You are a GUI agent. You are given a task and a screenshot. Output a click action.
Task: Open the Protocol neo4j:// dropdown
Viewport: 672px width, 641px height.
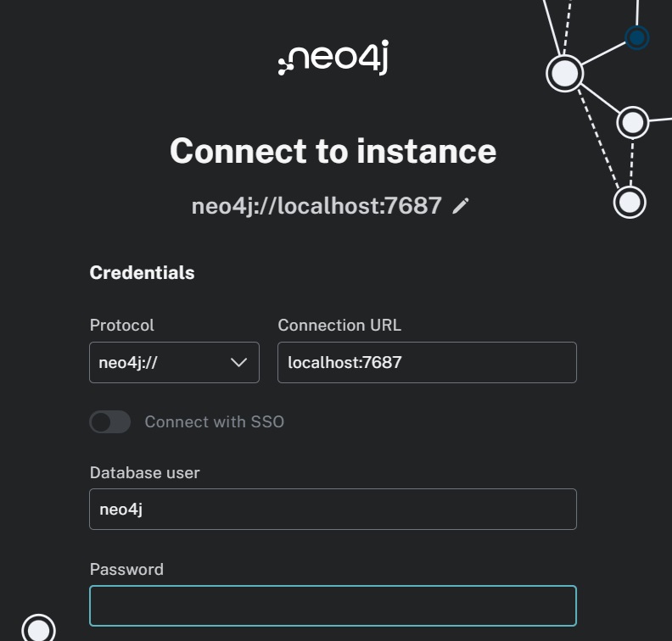coord(174,362)
